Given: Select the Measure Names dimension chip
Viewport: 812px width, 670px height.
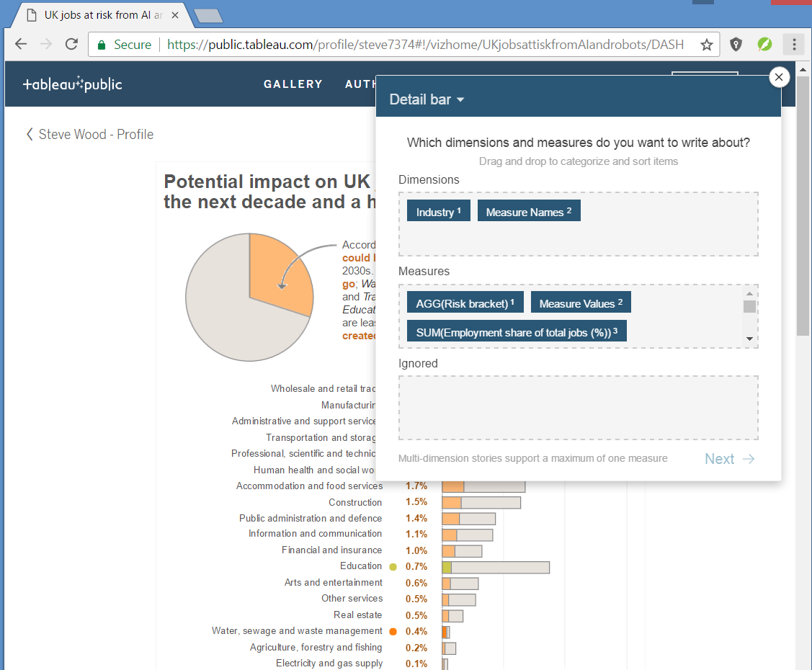Looking at the screenshot, I should [x=528, y=212].
